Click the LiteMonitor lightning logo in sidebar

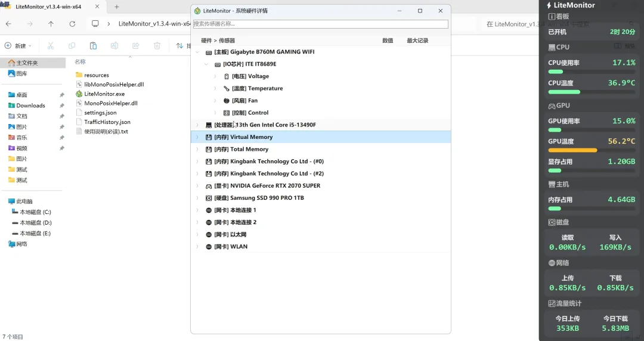[x=549, y=5]
